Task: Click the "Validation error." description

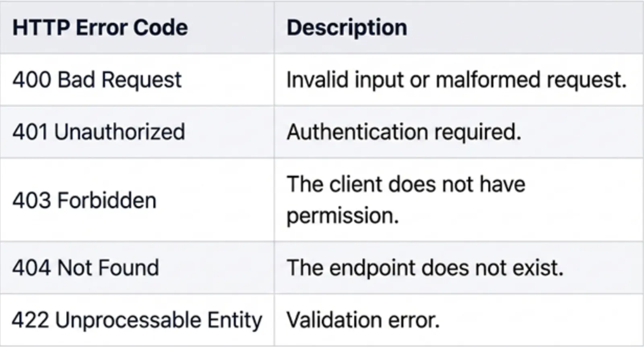Action: (x=363, y=320)
